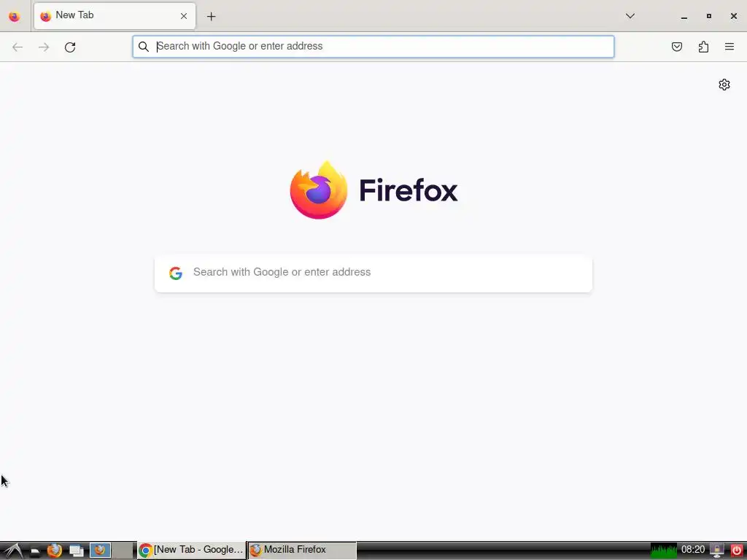Open network status tray icon
Screen dimensions: 747x560
coord(716,551)
